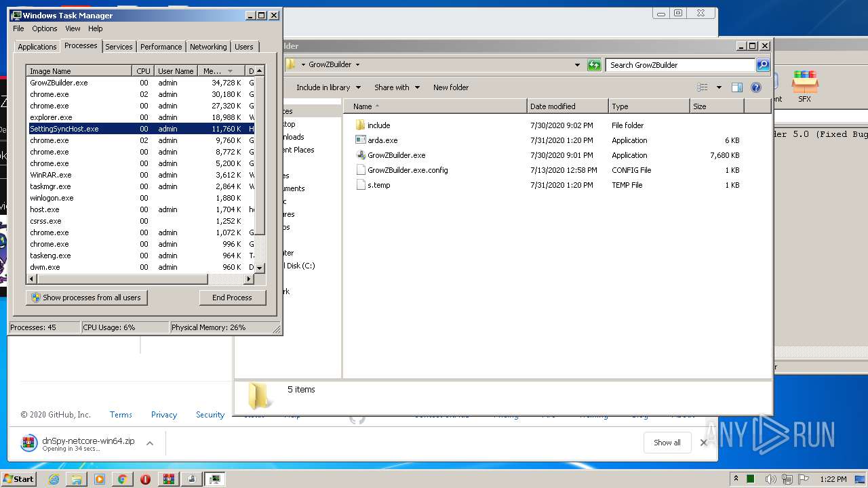Open the GitHub Privacy link

tap(164, 415)
